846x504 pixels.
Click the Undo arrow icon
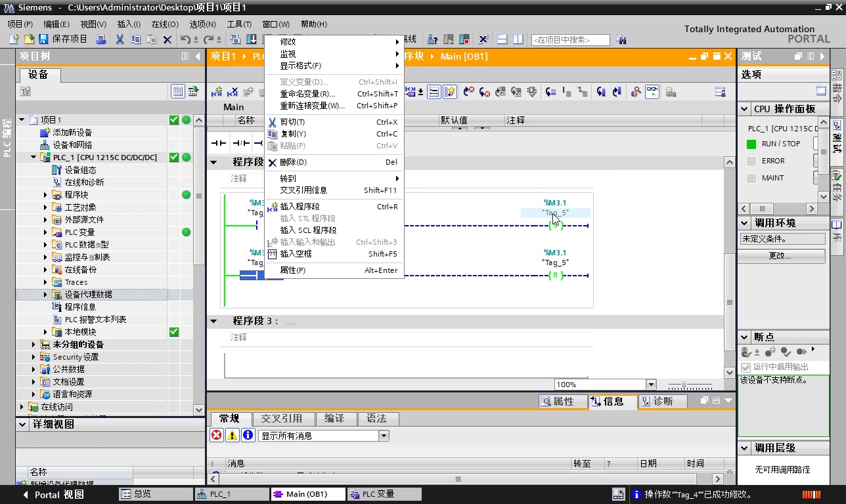185,39
